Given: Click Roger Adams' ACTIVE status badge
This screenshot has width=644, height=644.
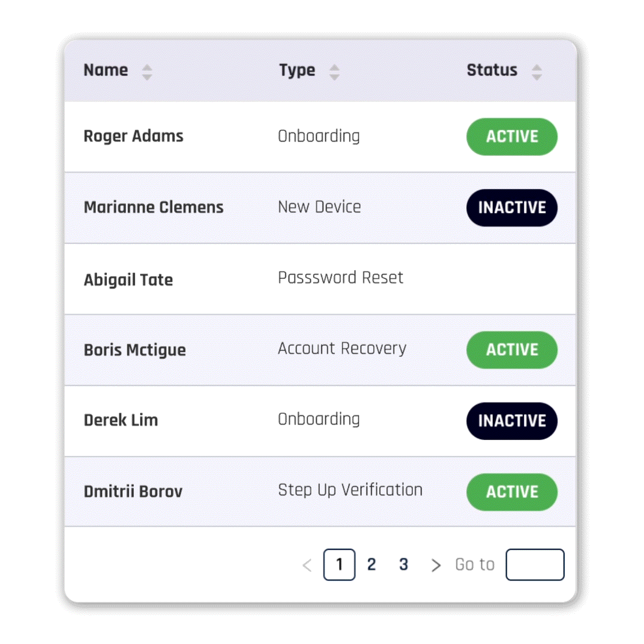Looking at the screenshot, I should coord(512,137).
